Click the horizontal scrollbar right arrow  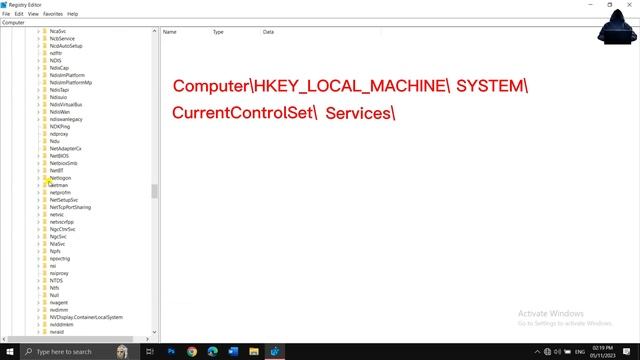tap(147, 339)
